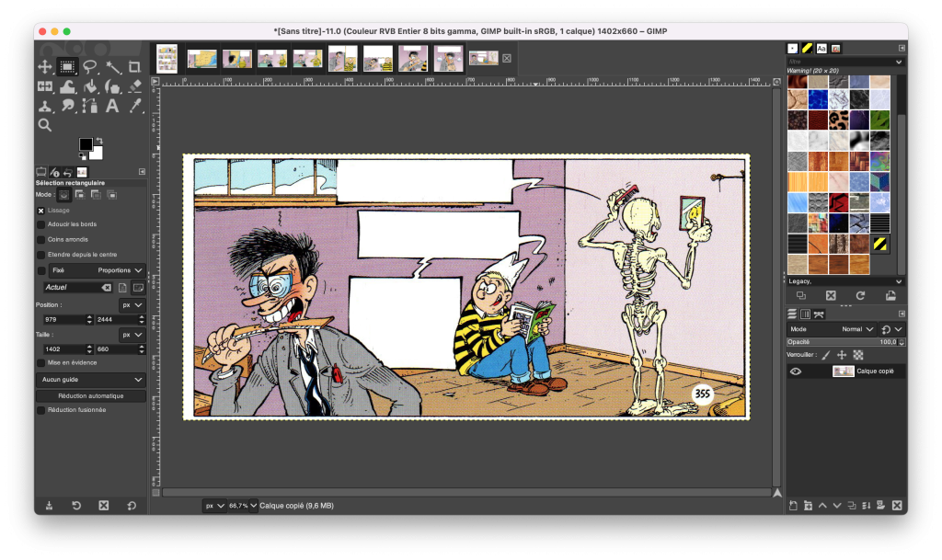Enable the Adoucir les bords checkbox
Viewport: 942px width, 560px height.
coord(40,224)
